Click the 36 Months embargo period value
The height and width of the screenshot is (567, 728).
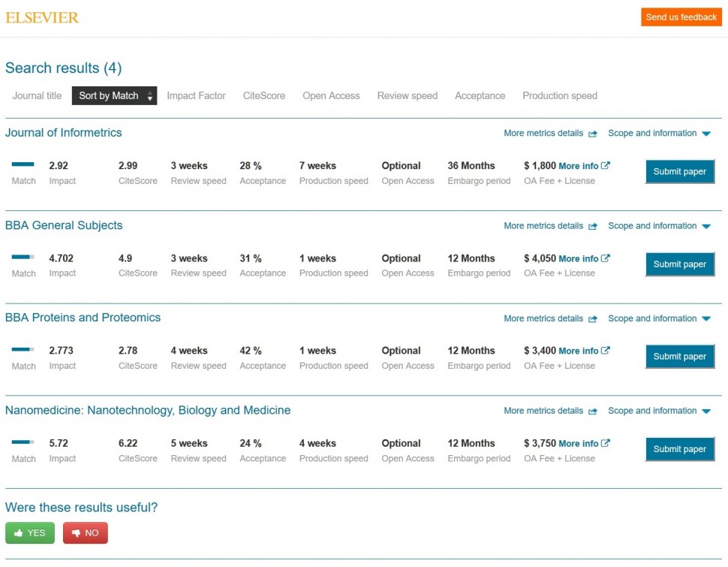click(471, 166)
